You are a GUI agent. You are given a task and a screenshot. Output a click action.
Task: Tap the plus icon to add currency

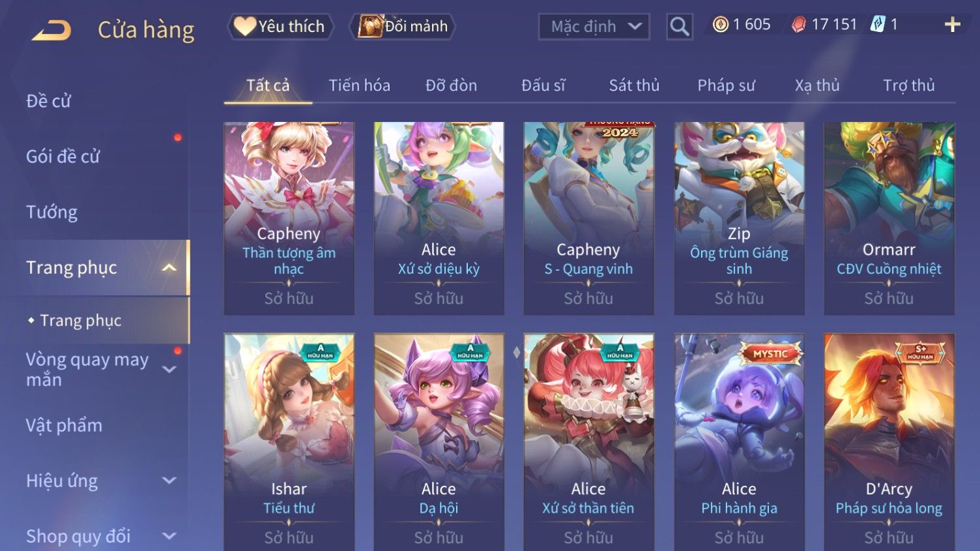click(952, 25)
